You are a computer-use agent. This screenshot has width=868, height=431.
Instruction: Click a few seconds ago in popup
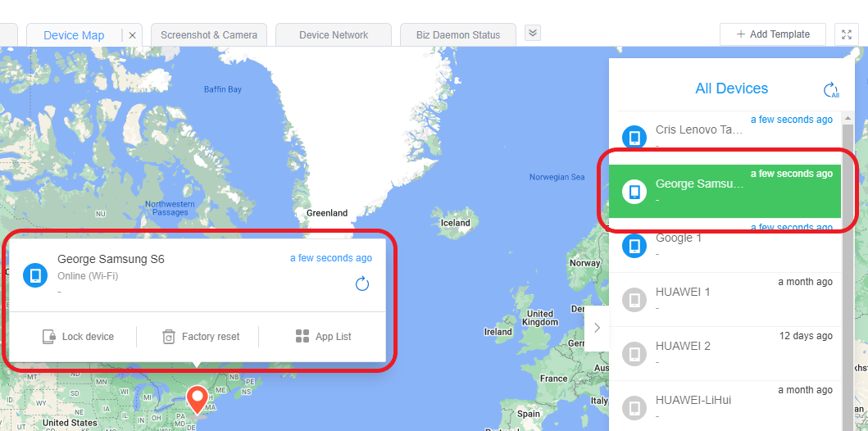pos(331,258)
